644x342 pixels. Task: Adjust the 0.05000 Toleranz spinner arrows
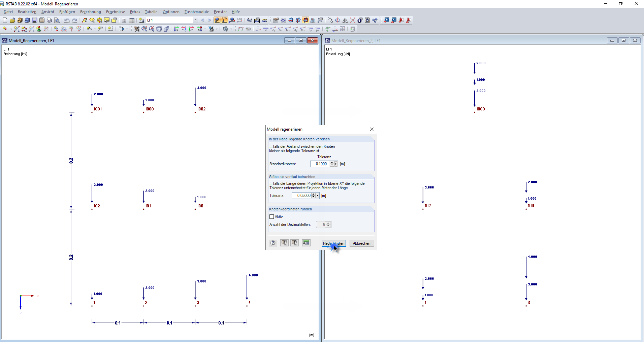pyautogui.click(x=313, y=196)
